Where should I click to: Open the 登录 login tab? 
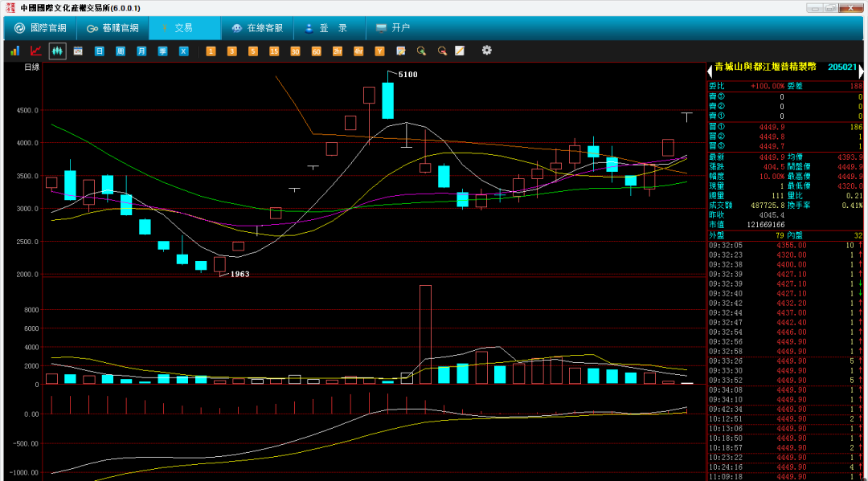coord(330,27)
